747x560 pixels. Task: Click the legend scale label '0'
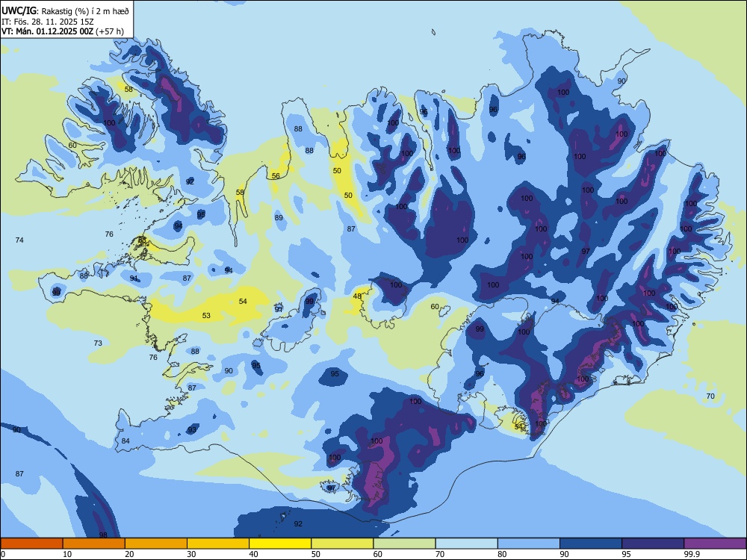(3, 554)
